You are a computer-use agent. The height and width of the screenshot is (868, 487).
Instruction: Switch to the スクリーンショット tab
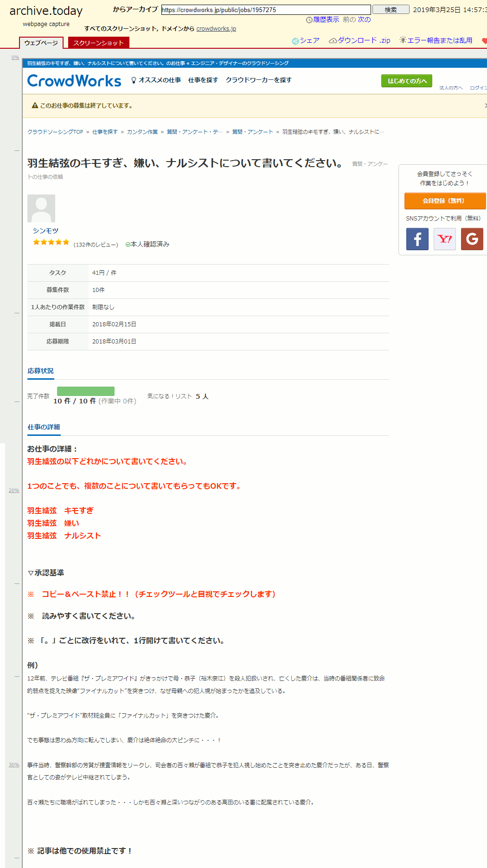tap(98, 43)
